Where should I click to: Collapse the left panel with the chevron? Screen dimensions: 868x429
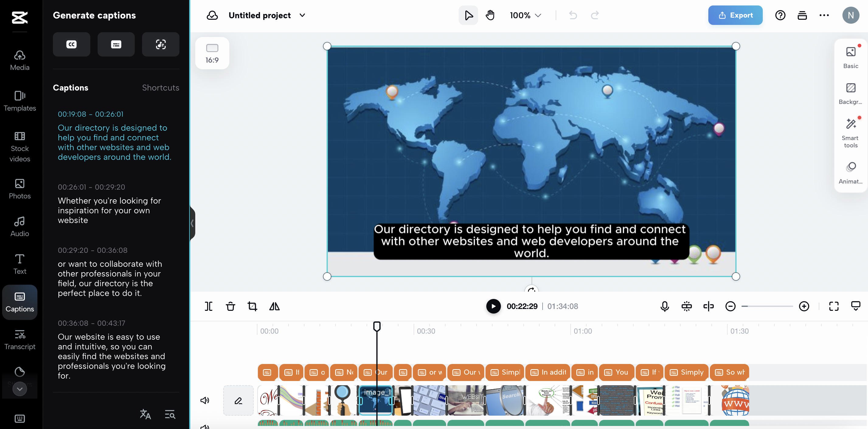click(193, 224)
